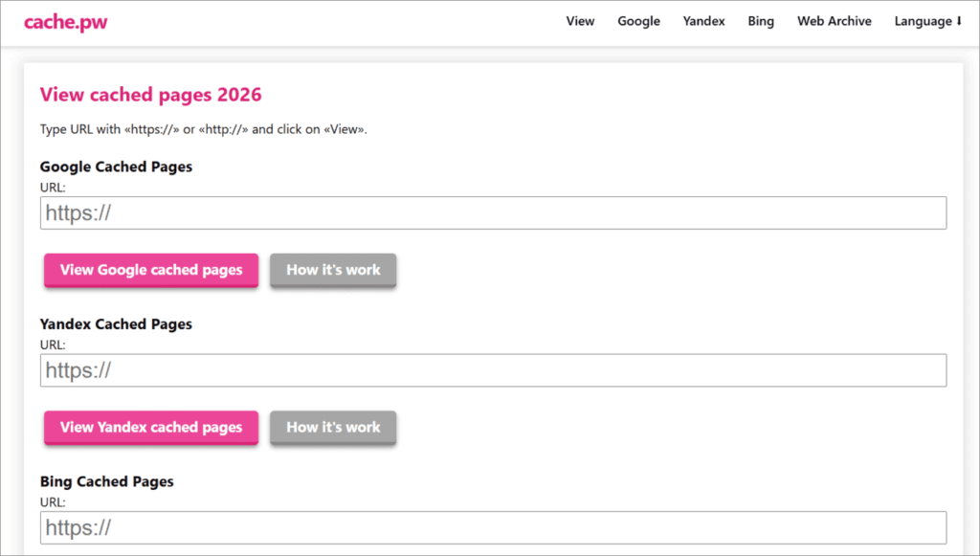Open the Web Archive nav link
Image resolution: width=980 pixels, height=556 pixels.
tap(835, 21)
